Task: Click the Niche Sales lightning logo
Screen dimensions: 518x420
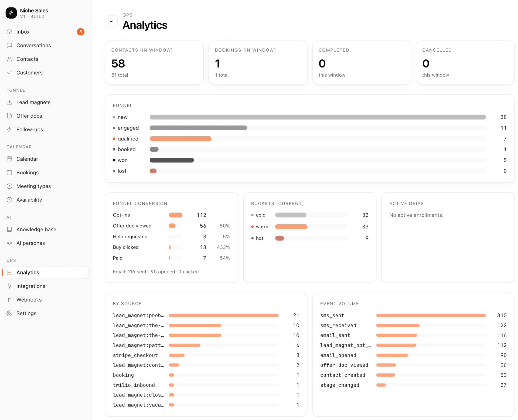Action: coord(11,13)
